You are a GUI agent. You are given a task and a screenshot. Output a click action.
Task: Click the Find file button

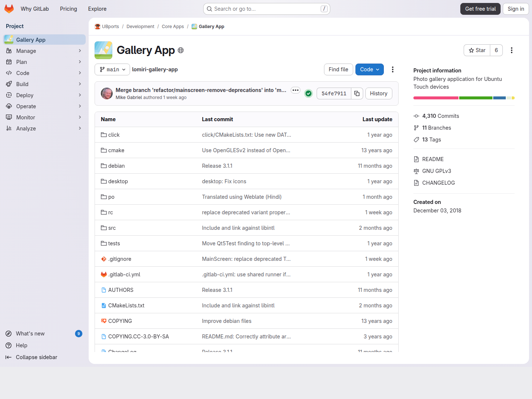tap(338, 69)
